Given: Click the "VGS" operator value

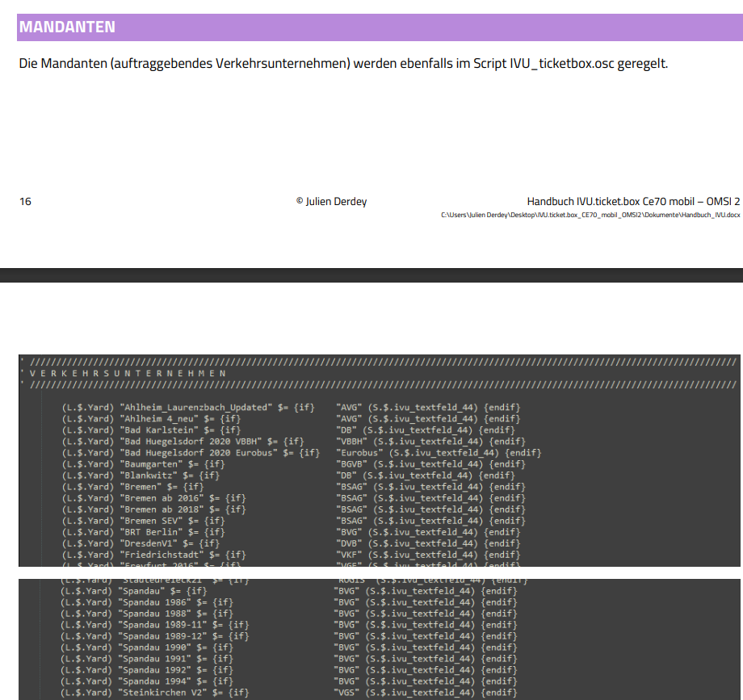Looking at the screenshot, I should [346, 693].
